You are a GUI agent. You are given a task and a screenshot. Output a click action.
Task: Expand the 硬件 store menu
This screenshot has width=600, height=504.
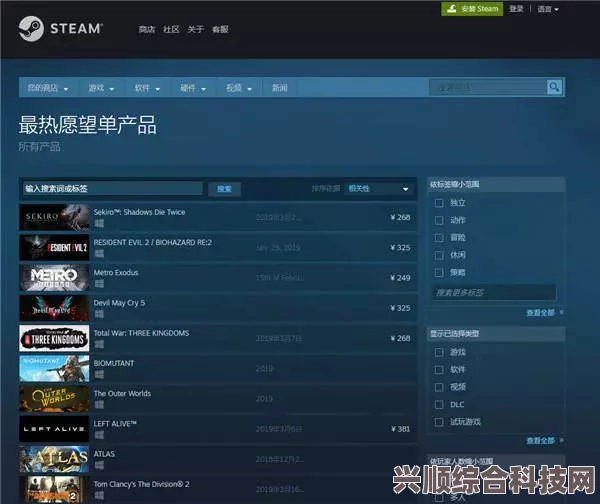tap(193, 88)
